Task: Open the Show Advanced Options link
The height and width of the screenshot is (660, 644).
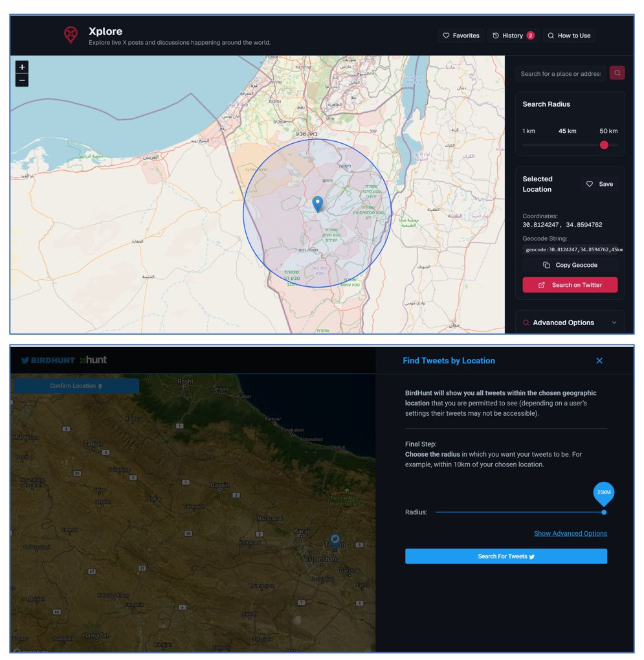Action: point(571,532)
